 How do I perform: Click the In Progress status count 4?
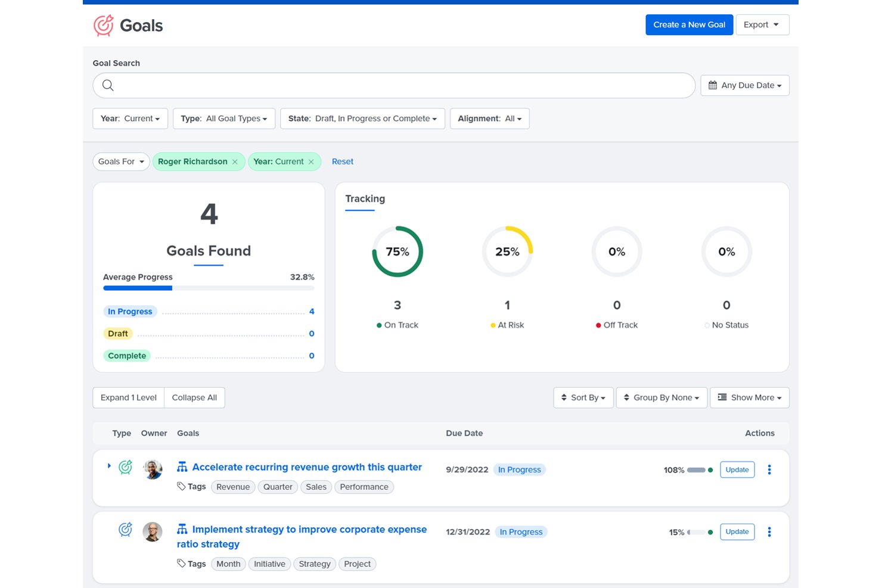pos(312,312)
